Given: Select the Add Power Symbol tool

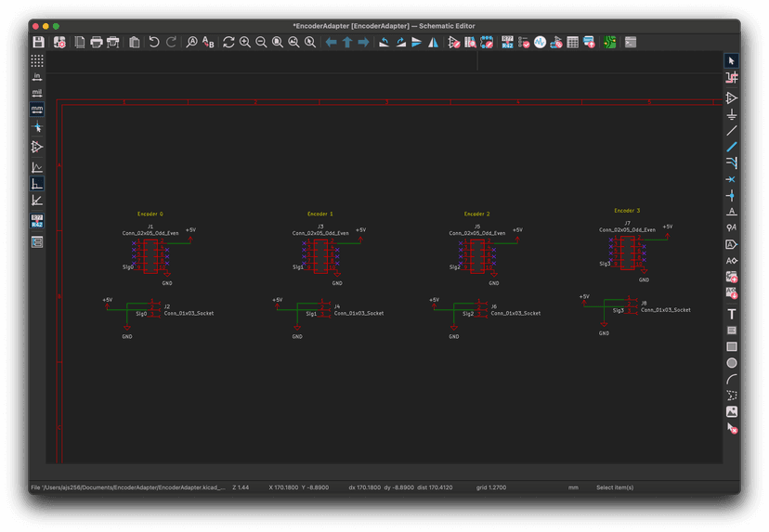Looking at the screenshot, I should [x=732, y=114].
